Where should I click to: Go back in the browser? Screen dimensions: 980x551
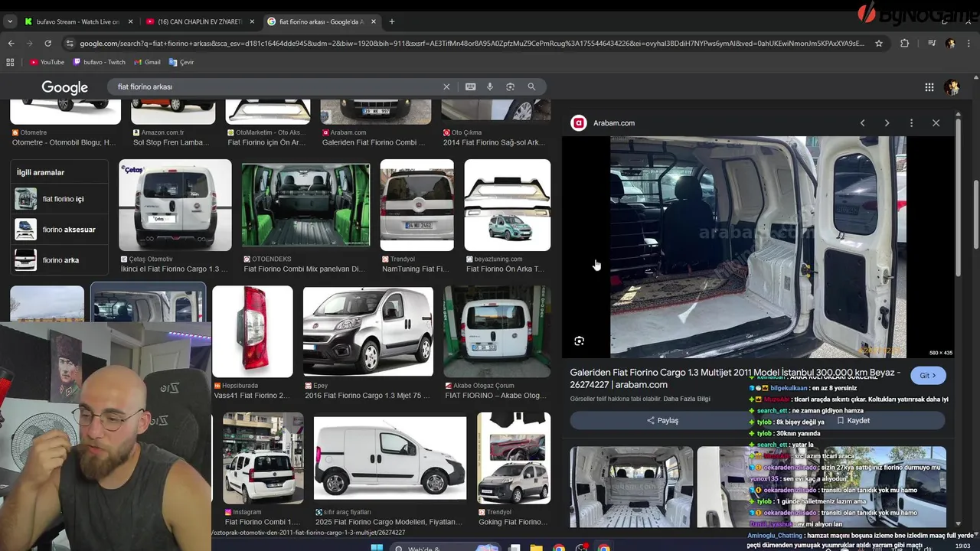click(x=11, y=44)
